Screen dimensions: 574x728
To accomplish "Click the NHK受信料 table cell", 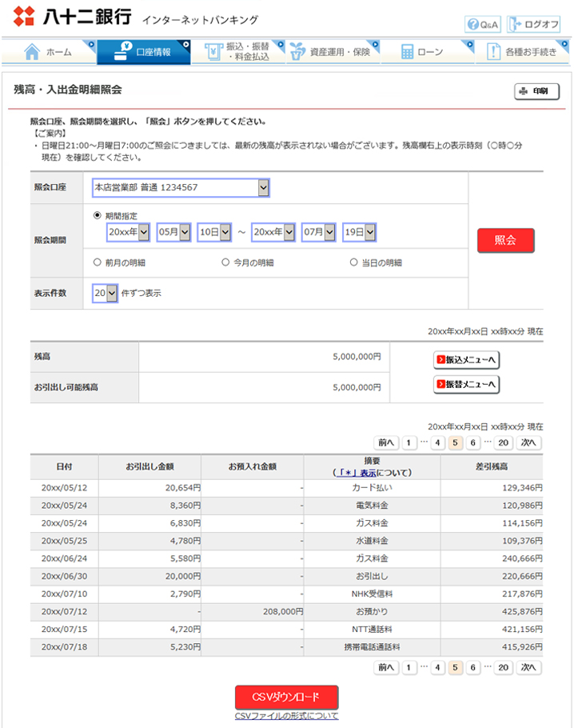I will (x=373, y=594).
